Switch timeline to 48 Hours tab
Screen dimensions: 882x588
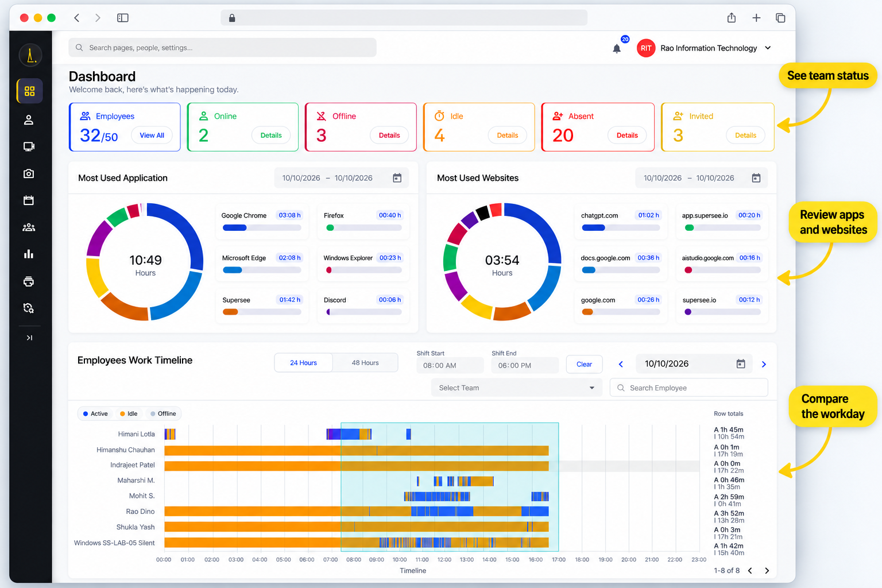click(365, 363)
